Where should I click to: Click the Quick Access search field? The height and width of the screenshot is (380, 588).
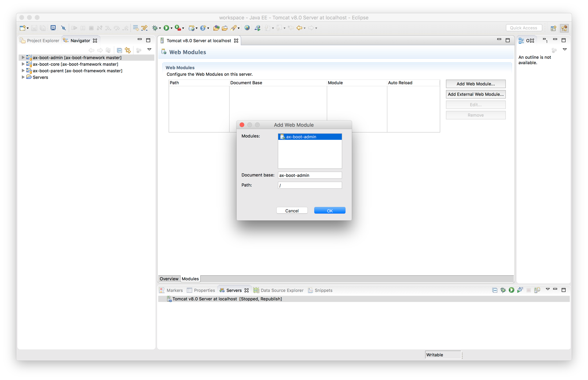(524, 28)
